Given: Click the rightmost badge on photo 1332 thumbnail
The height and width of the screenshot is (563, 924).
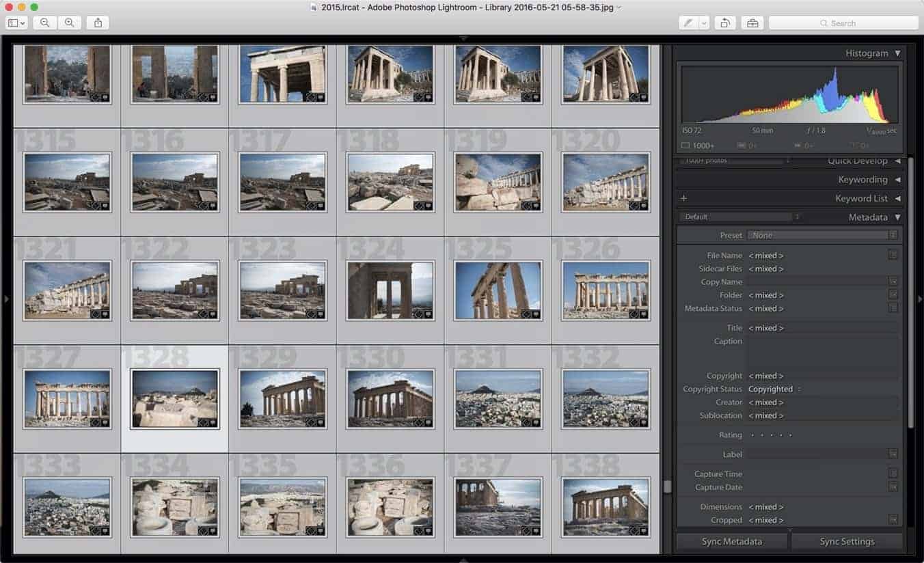Looking at the screenshot, I should click(643, 423).
